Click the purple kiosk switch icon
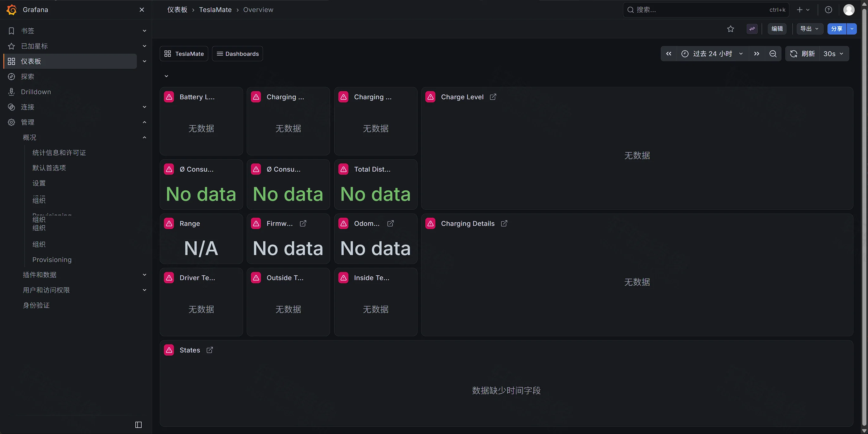The height and width of the screenshot is (434, 868). click(752, 29)
